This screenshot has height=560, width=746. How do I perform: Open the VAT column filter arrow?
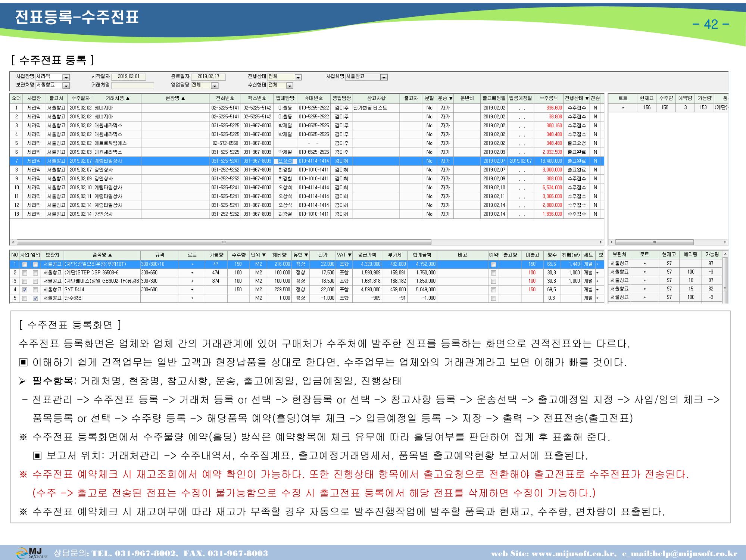click(x=349, y=255)
